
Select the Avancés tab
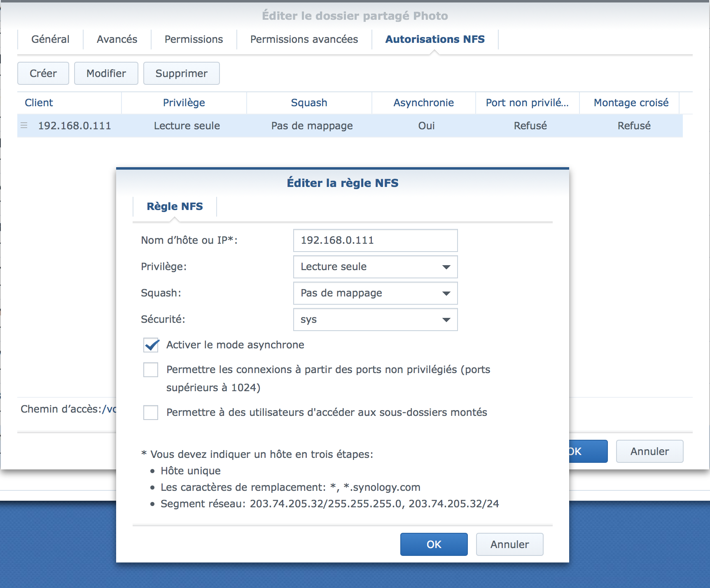[x=117, y=40]
